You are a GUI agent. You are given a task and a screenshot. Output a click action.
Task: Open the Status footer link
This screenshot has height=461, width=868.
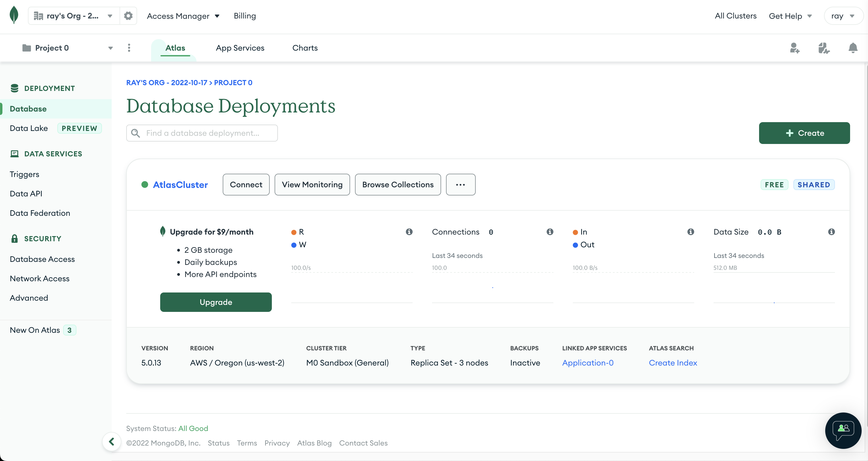pyautogui.click(x=219, y=443)
